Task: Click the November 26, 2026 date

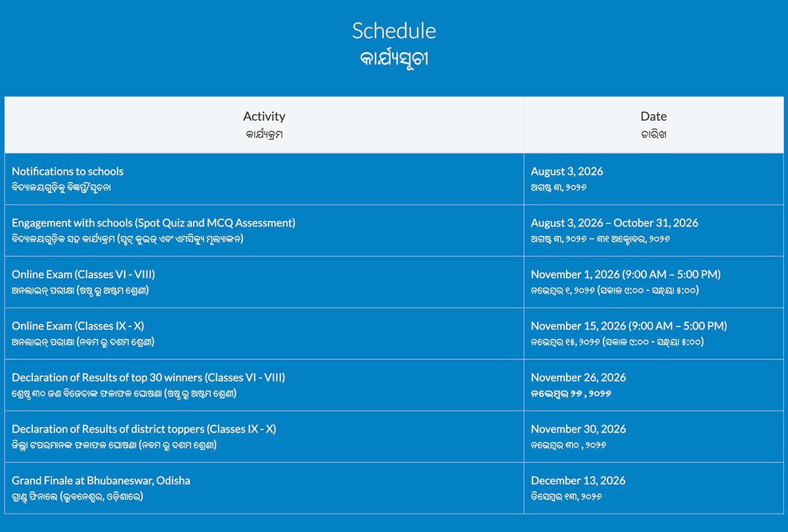Action: (579, 377)
